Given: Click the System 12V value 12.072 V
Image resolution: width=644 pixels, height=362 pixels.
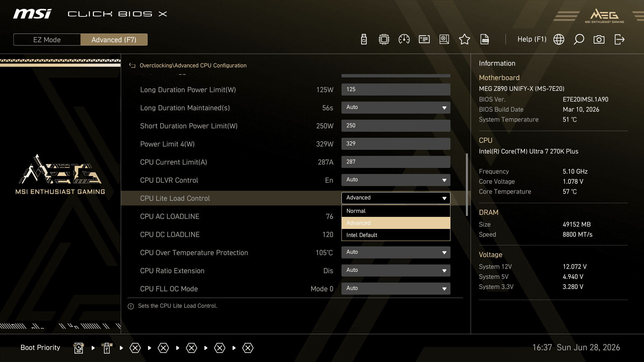Looking at the screenshot, I should click(x=575, y=267).
